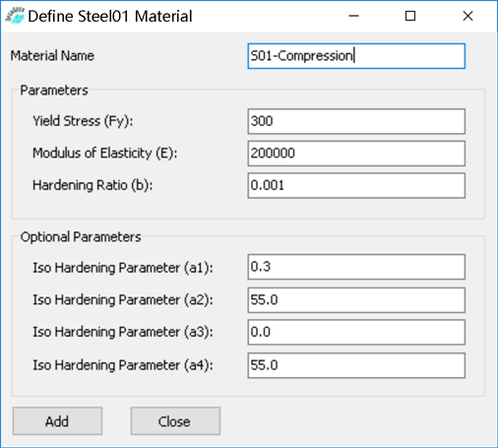Screen dimensions: 498x448
Task: Click the Hardening Ratio (b) input box
Action: 356,185
